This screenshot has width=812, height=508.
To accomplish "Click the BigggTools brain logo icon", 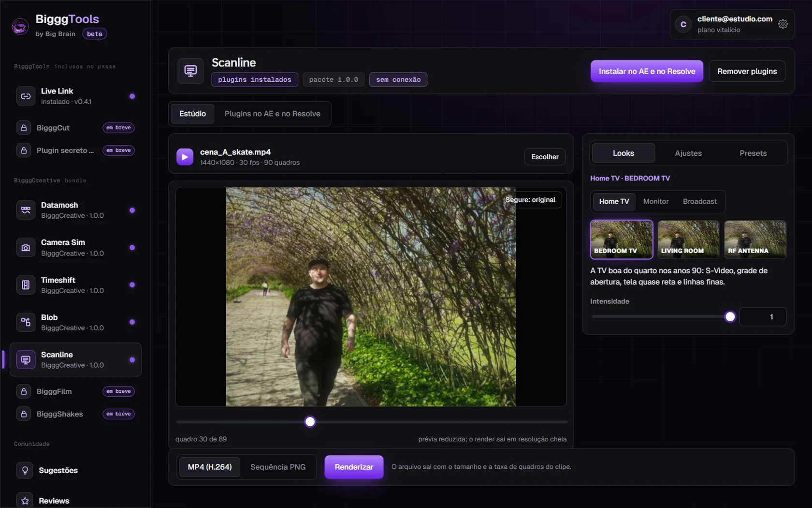I will pos(20,26).
